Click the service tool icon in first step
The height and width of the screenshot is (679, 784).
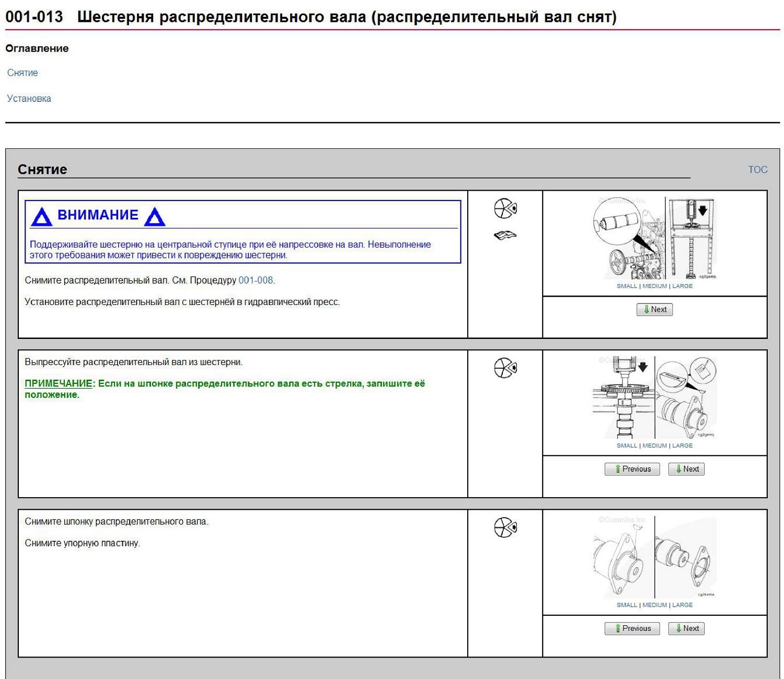(505, 208)
